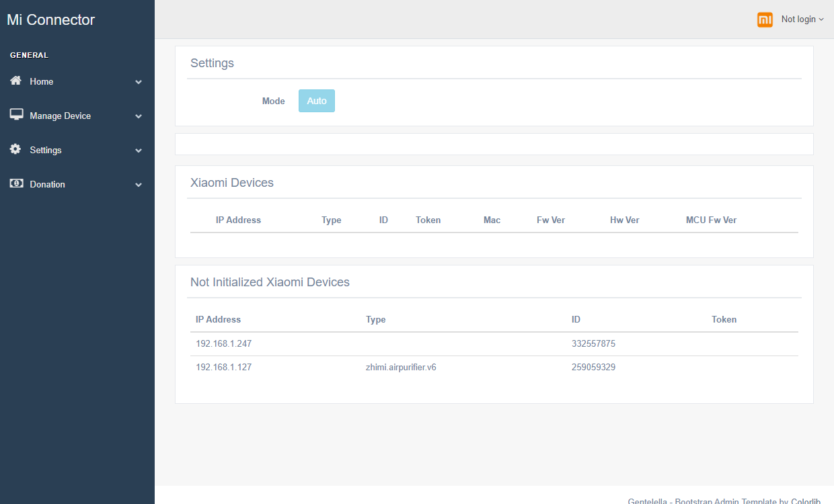Viewport: 834px width, 504px height.
Task: Click the Manage Device monitor icon
Action: click(16, 115)
